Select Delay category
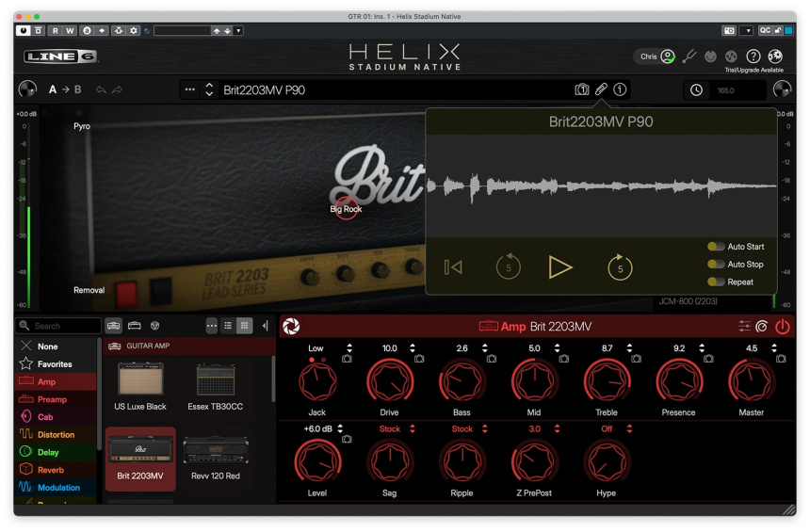 (x=56, y=452)
